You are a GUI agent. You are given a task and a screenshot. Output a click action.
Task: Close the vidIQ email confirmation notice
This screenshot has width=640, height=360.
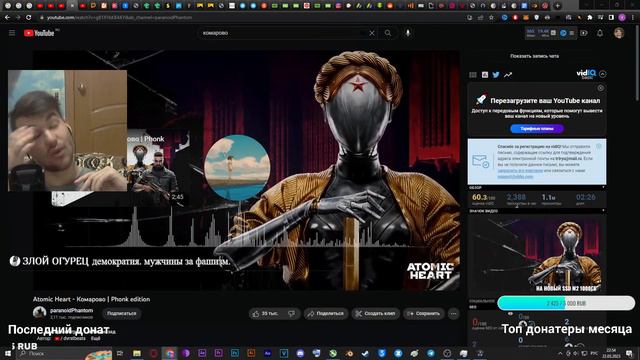point(599,146)
